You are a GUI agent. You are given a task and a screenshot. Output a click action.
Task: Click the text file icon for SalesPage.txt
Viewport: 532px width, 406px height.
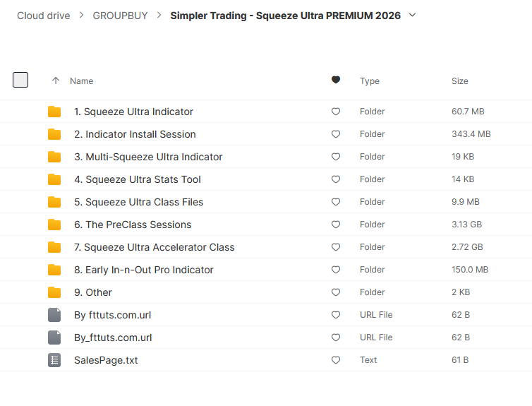(x=54, y=360)
